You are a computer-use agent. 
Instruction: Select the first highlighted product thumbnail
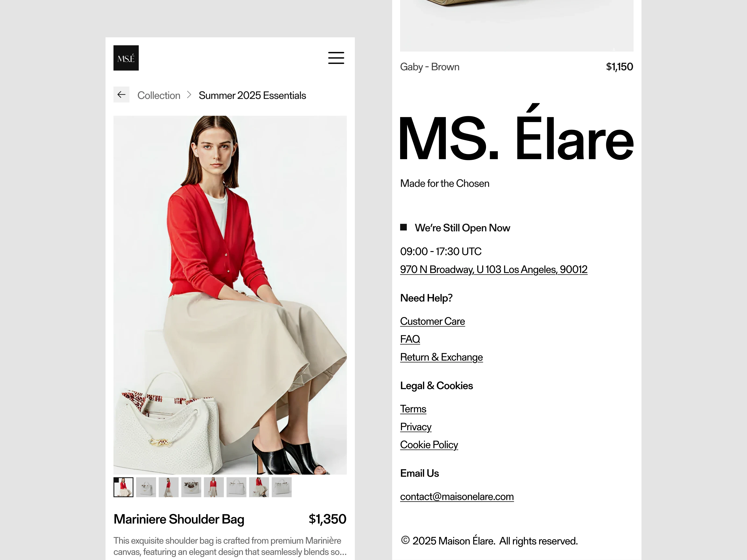(x=123, y=487)
